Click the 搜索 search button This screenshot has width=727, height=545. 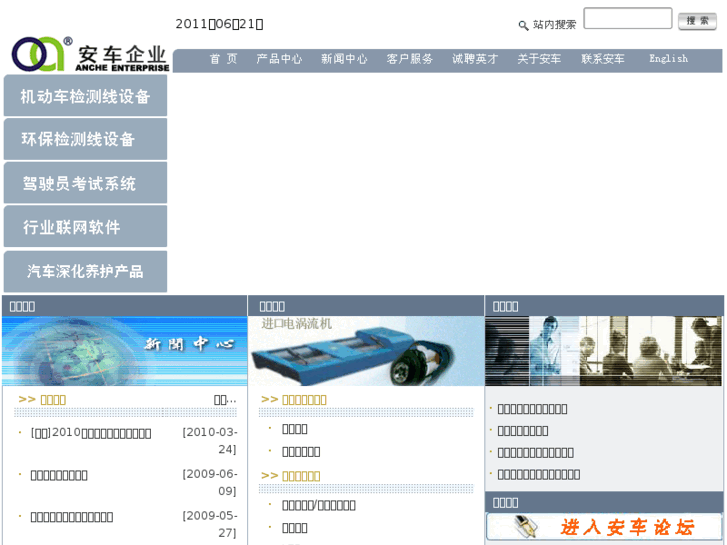[697, 21]
